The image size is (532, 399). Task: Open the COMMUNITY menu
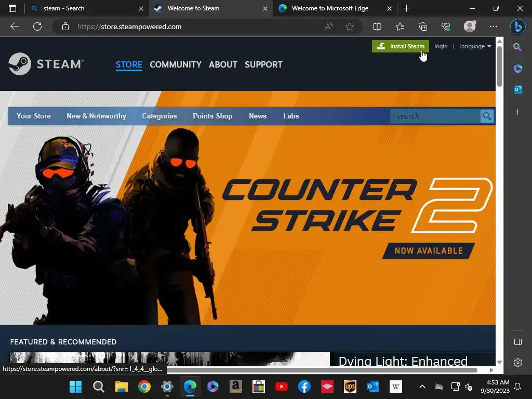tap(176, 64)
